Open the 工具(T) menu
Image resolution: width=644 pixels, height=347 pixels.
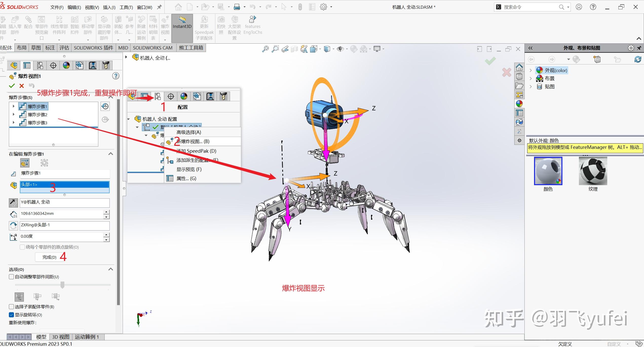coord(126,7)
